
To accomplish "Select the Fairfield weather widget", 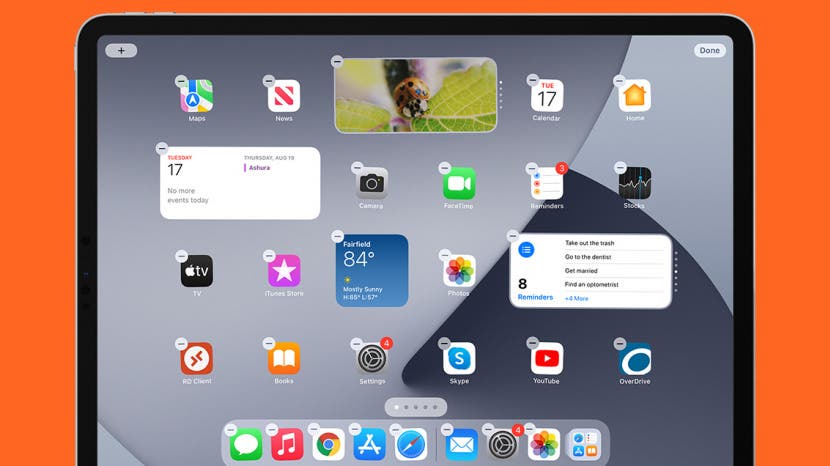I will (372, 271).
